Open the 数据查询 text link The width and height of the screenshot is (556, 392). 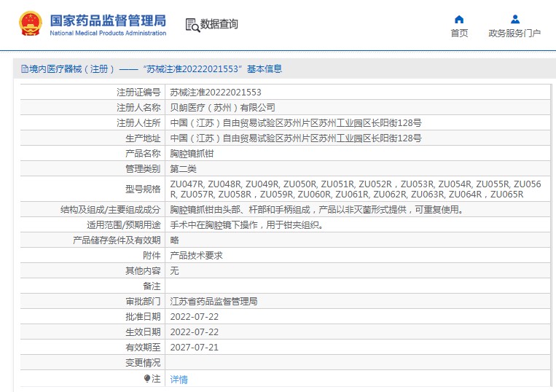coord(219,24)
